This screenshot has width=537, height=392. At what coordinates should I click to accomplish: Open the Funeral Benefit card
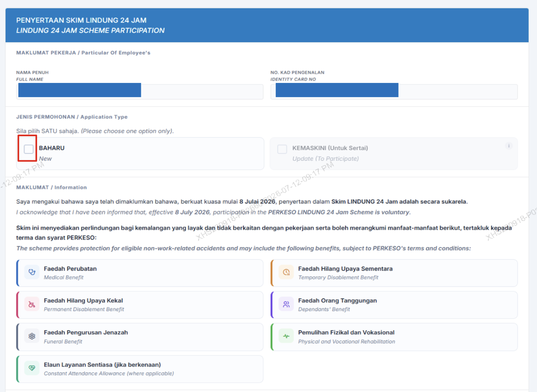pyautogui.click(x=140, y=337)
